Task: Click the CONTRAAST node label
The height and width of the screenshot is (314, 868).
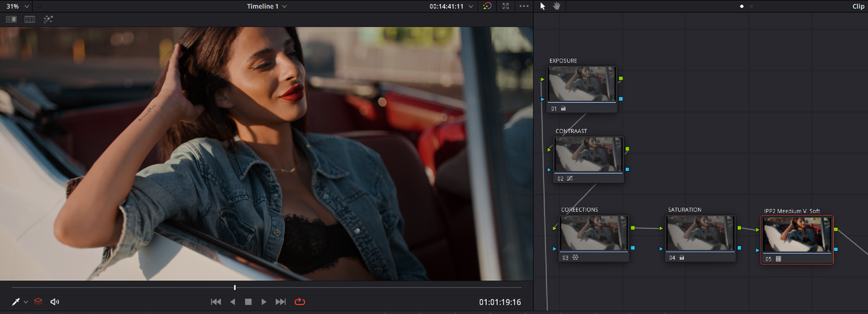Action: pos(571,131)
